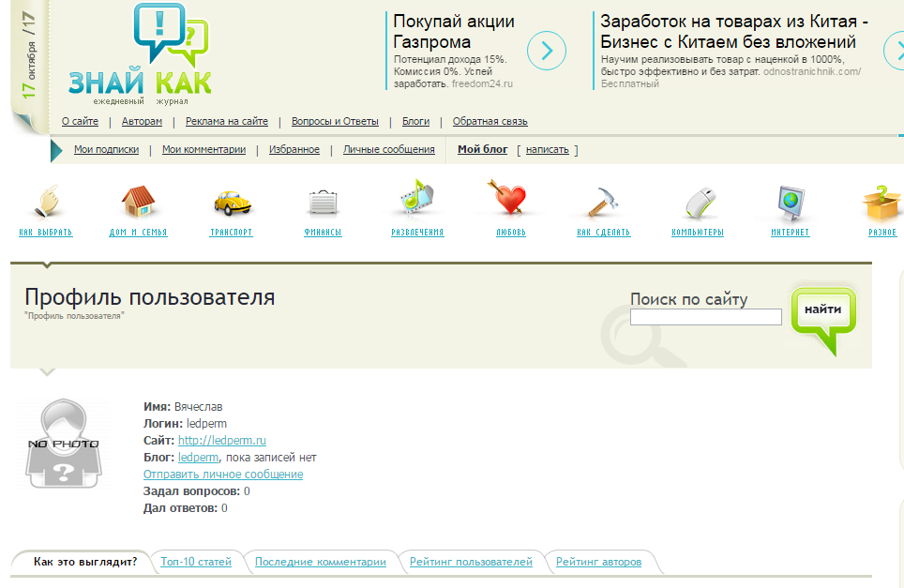Image resolution: width=904 pixels, height=588 pixels.
Task: Open the monitor 'Интернет' category icon
Action: (790, 201)
